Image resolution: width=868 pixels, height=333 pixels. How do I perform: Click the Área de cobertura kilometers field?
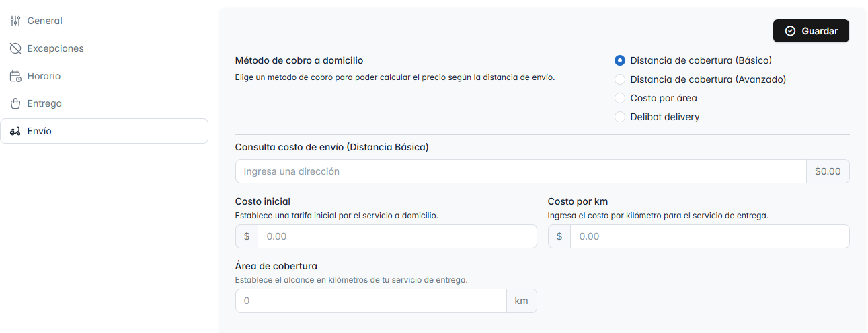pyautogui.click(x=370, y=301)
